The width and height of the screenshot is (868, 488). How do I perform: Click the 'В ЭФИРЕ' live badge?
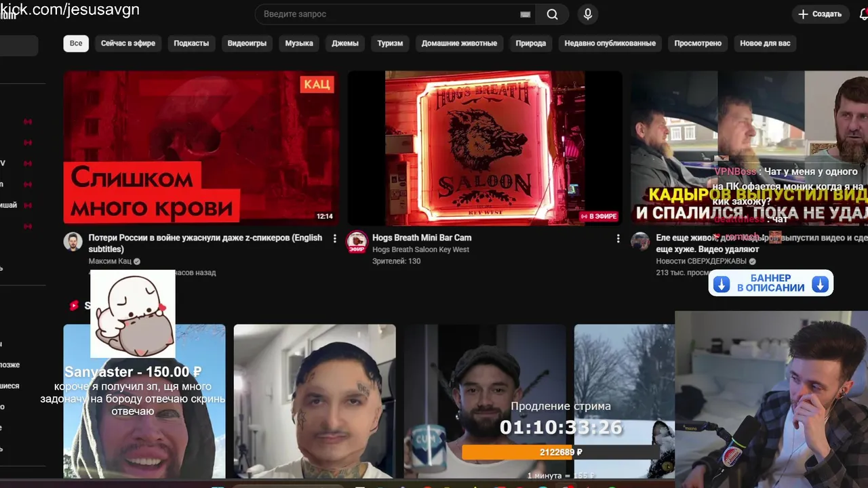pos(599,216)
